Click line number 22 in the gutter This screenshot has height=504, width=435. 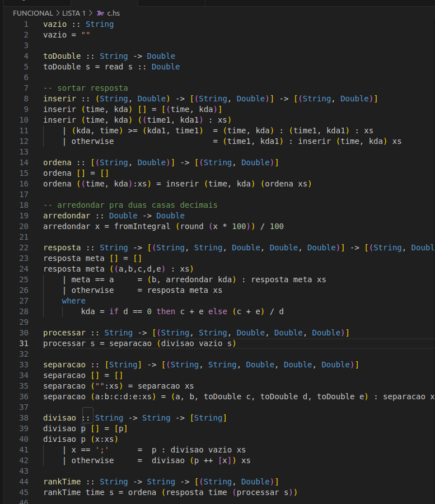click(24, 248)
